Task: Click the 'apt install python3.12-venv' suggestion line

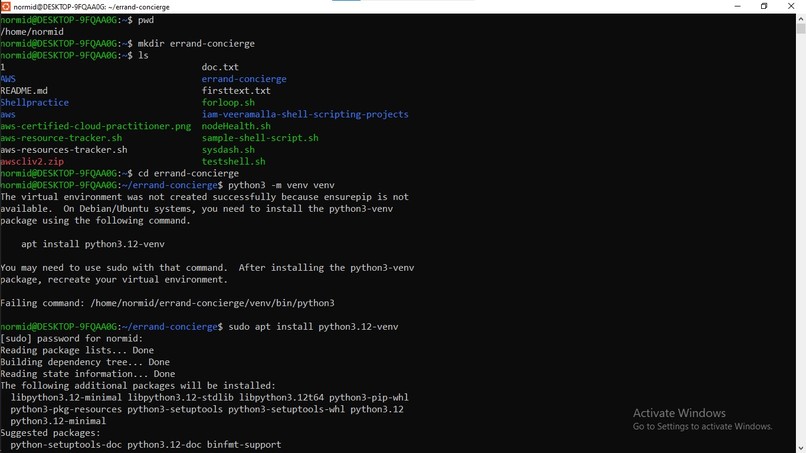Action: (x=93, y=244)
